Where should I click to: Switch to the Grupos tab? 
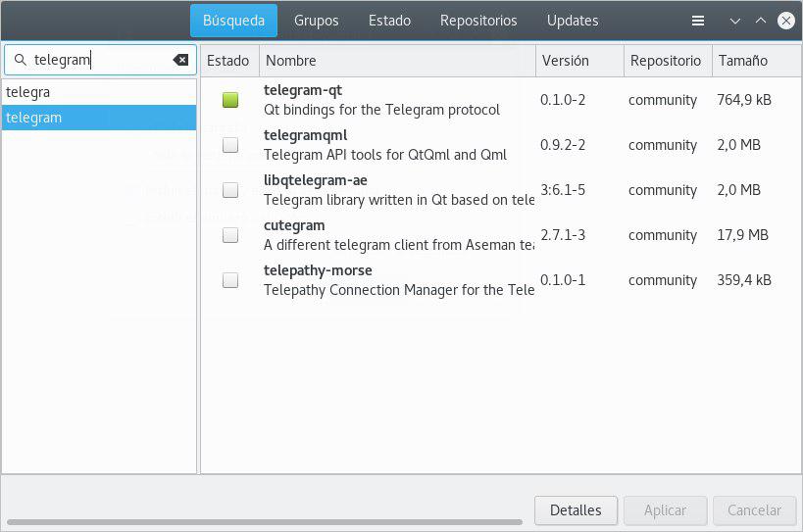316,21
